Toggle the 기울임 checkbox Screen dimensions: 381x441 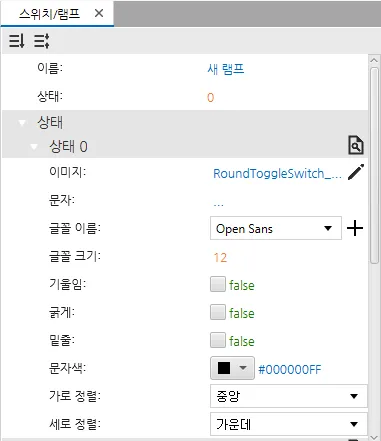pos(218,284)
